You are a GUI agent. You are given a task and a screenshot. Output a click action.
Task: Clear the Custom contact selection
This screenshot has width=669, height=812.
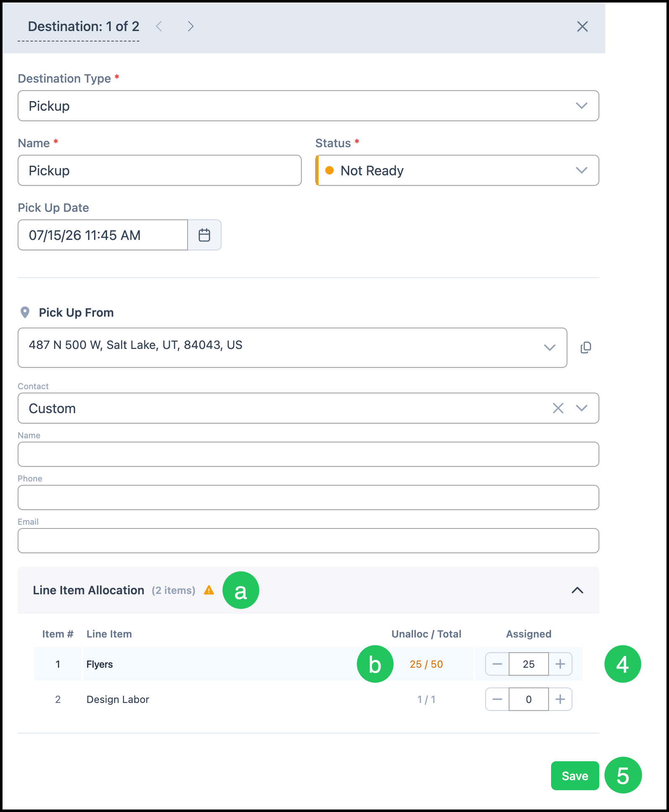[558, 408]
